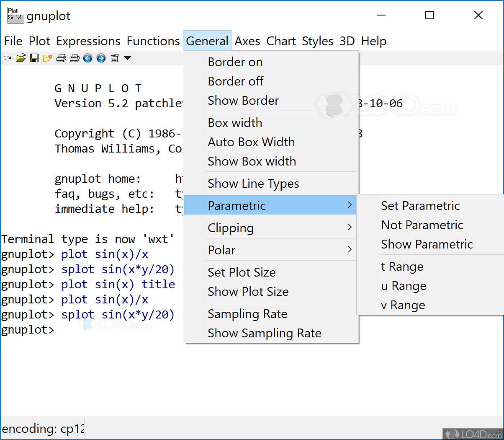Image resolution: width=504 pixels, height=440 pixels.
Task: Click Set Plot Size in the General menu
Action: pos(242,272)
